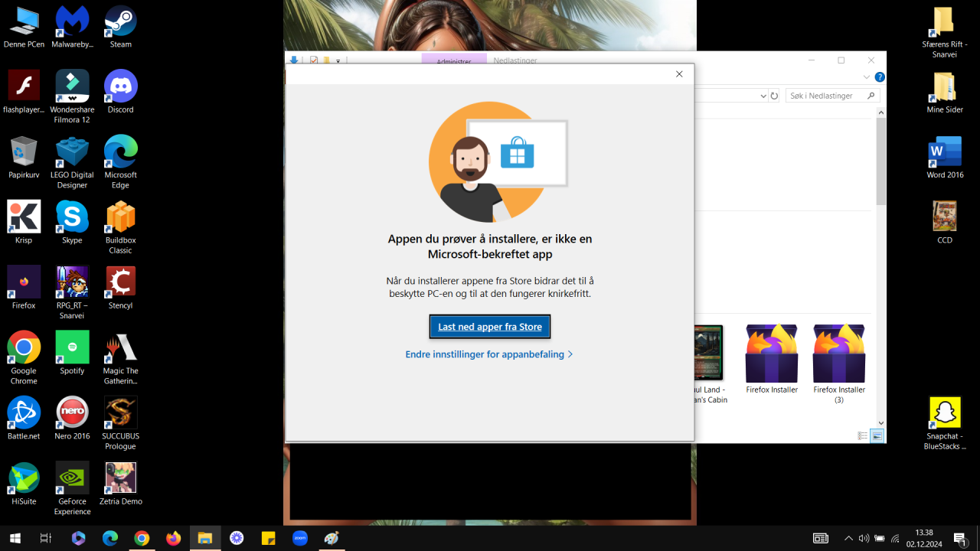The image size is (980, 551).
Task: Open Sfærens Rift – Snarvei folder shortcut
Action: 944,32
